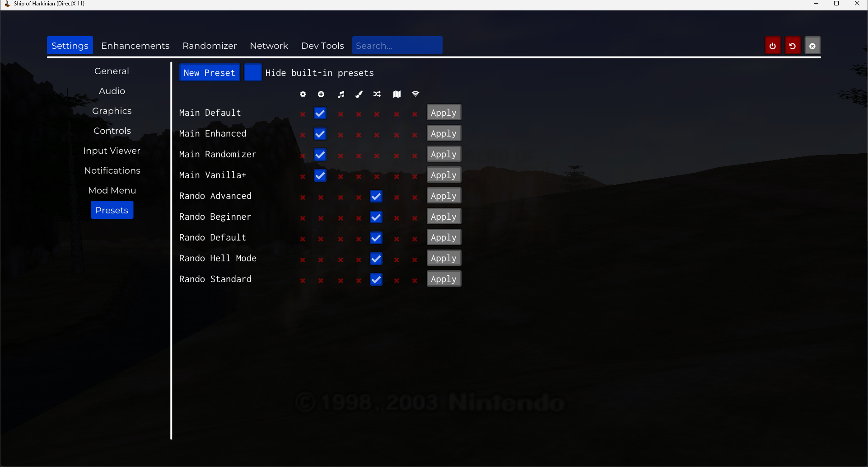The width and height of the screenshot is (868, 467).
Task: Apply the Rando Beginner preset
Action: tap(443, 217)
